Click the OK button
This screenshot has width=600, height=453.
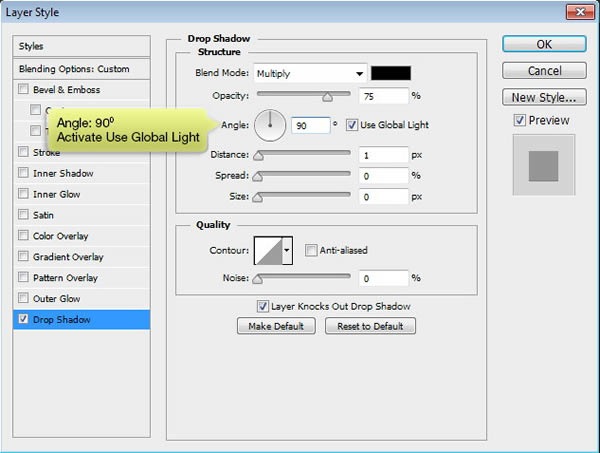point(544,44)
